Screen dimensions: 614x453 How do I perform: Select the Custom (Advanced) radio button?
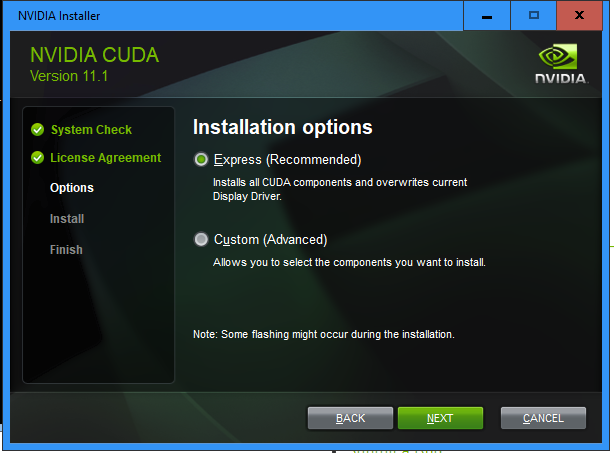(201, 239)
